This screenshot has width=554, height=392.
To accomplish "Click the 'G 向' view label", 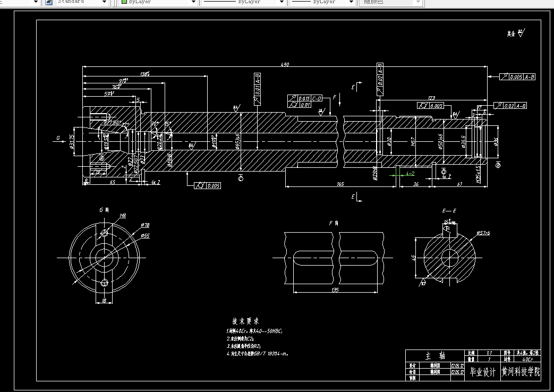I will tap(104, 210).
